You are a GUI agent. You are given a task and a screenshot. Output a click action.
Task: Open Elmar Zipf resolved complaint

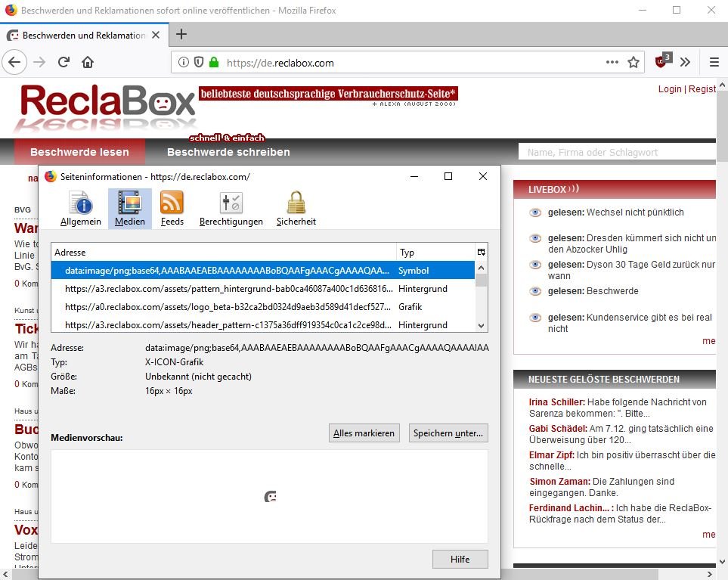622,461
